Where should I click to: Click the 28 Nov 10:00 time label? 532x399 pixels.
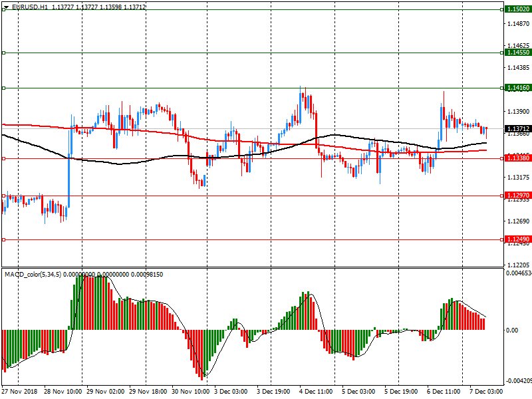click(63, 391)
